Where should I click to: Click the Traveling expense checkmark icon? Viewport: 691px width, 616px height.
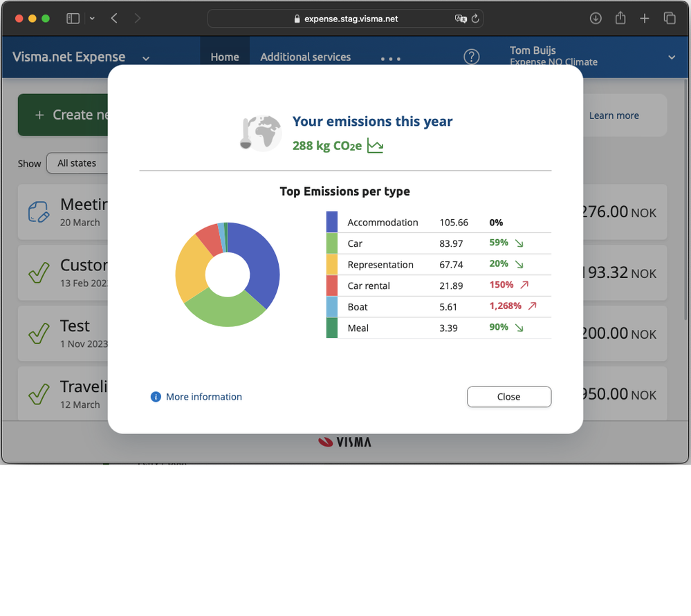38,394
